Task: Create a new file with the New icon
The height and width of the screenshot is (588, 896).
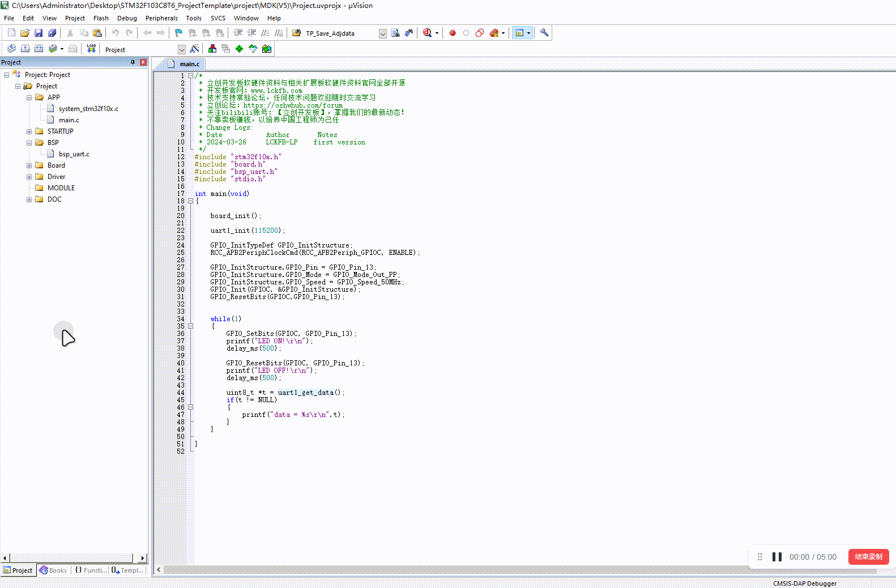Action: (11, 33)
